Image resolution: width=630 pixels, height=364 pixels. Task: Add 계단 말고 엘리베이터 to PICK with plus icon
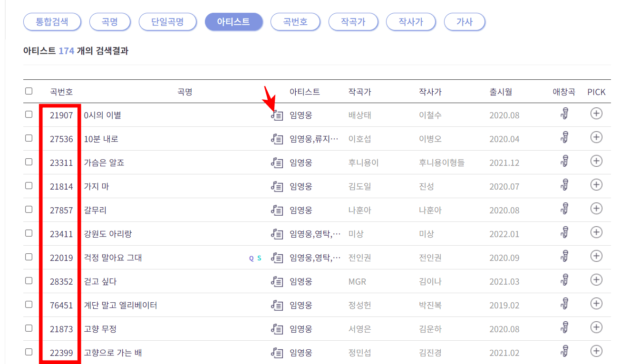596,304
